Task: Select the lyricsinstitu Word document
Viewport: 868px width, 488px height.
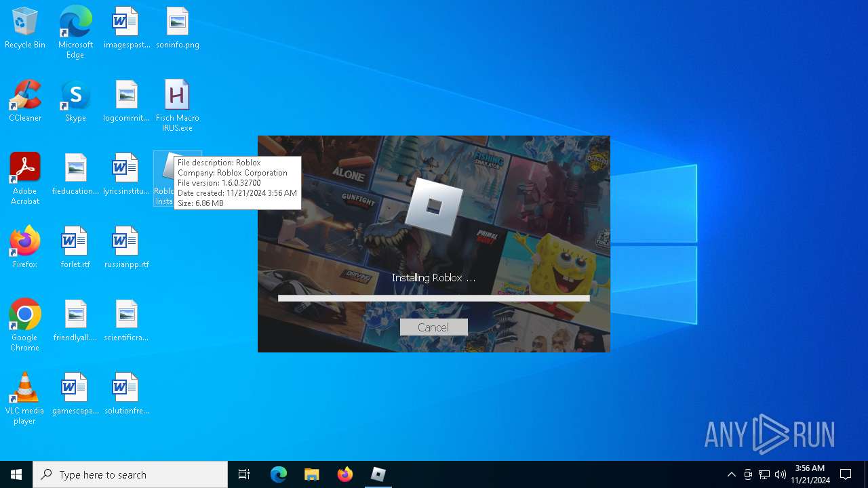Action: tap(127, 174)
